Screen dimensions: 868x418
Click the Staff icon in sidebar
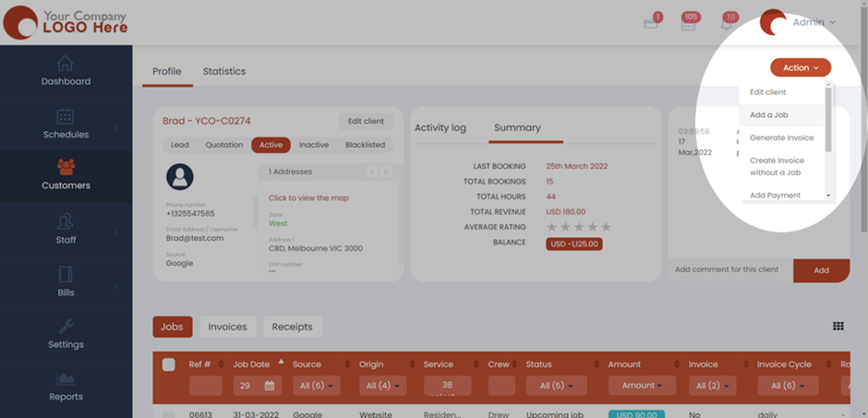(x=65, y=221)
